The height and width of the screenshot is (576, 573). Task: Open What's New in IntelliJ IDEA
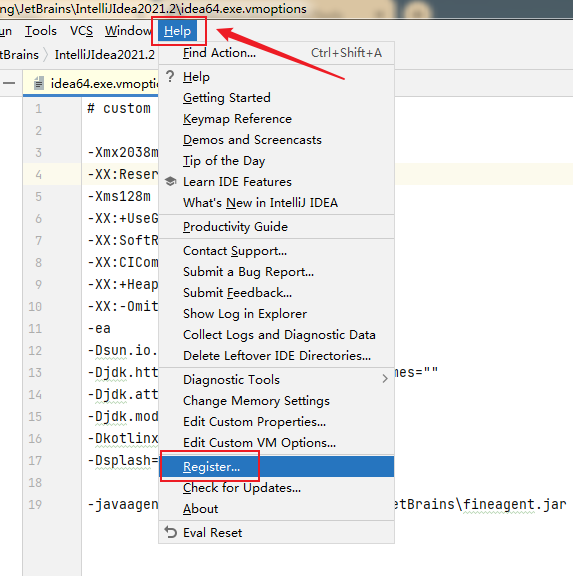(277, 202)
